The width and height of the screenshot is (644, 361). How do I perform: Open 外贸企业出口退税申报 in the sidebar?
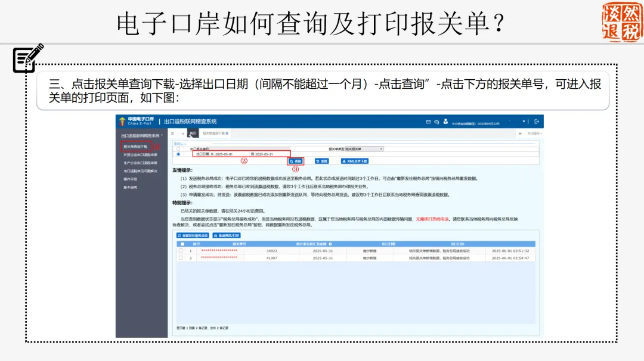coord(141,155)
